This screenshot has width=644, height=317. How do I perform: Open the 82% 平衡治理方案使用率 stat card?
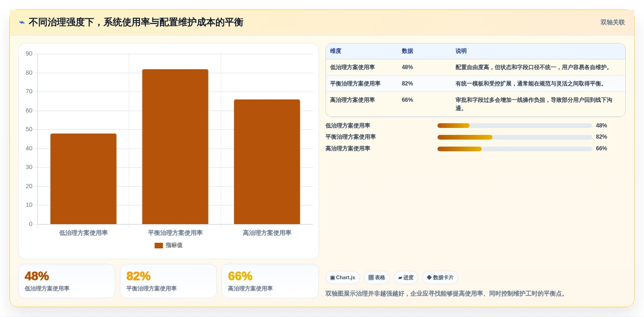(168, 281)
